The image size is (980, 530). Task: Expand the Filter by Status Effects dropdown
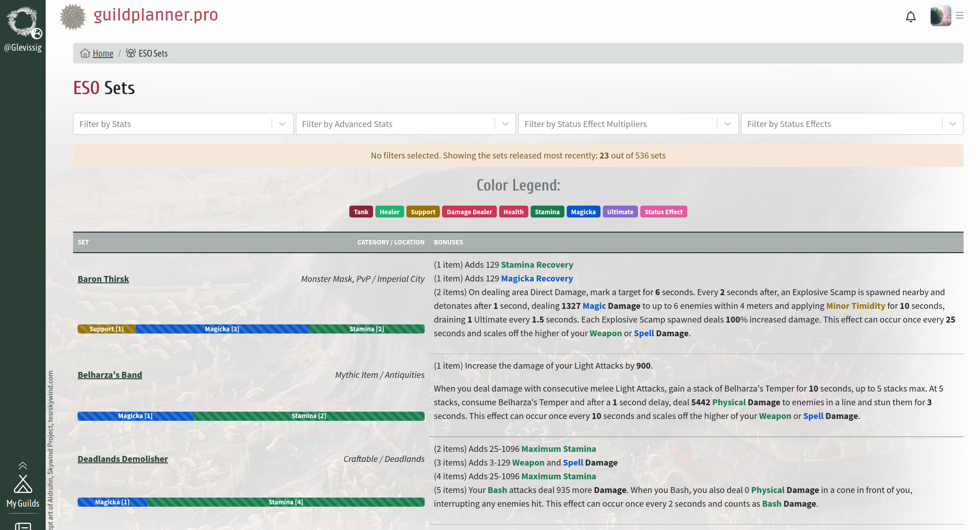pos(953,123)
